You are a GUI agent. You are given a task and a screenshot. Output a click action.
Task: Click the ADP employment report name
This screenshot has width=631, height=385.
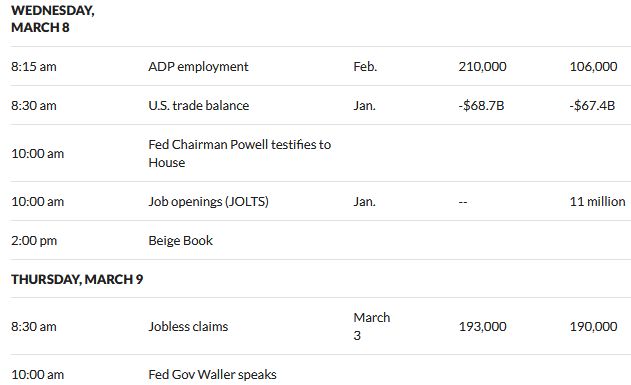198,66
